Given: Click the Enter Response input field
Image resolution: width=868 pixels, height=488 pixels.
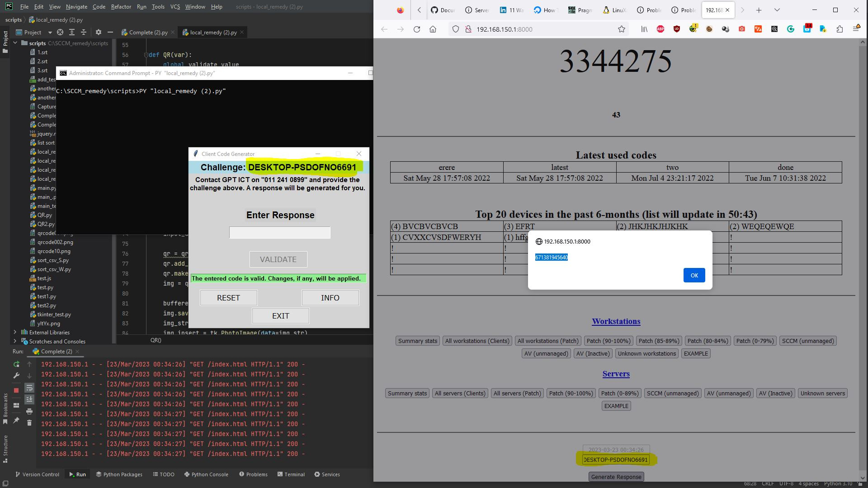Looking at the screenshot, I should point(280,233).
